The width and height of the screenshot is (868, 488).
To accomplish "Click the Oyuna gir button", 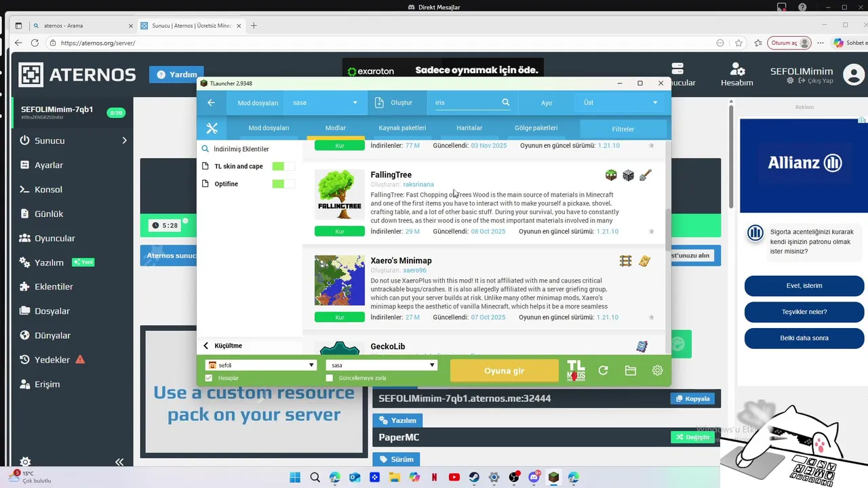I will 504,371.
